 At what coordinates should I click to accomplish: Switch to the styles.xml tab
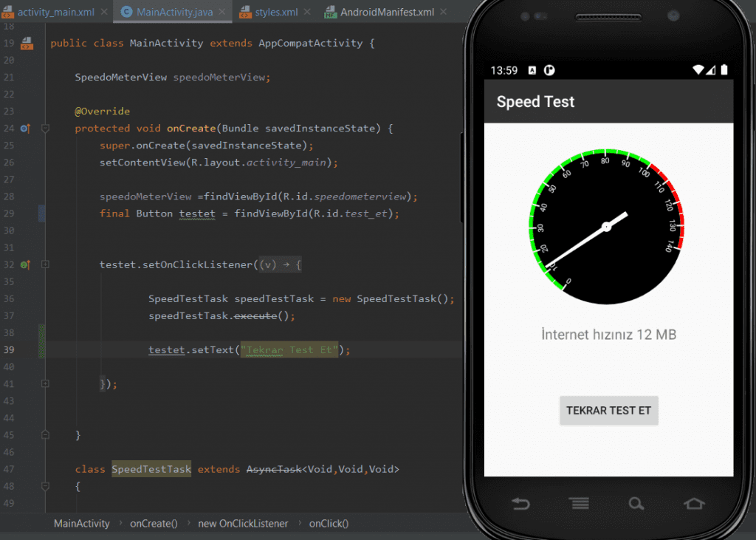click(x=275, y=13)
